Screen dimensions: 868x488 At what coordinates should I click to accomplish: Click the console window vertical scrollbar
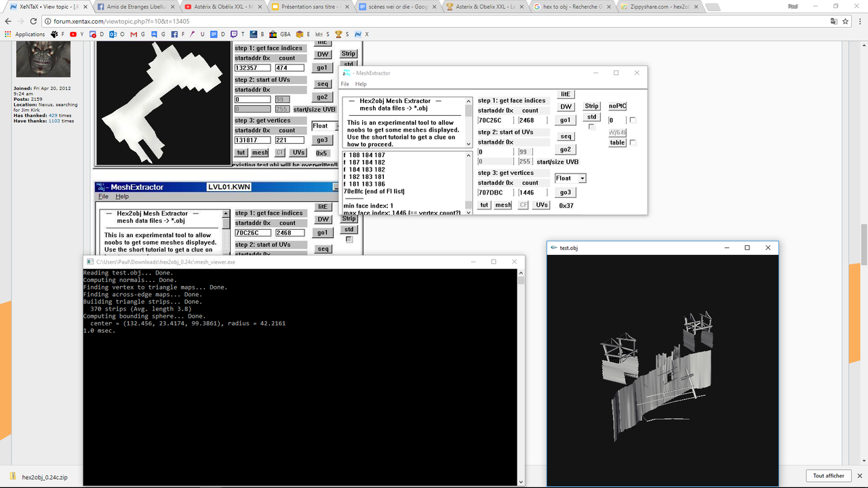(x=521, y=376)
